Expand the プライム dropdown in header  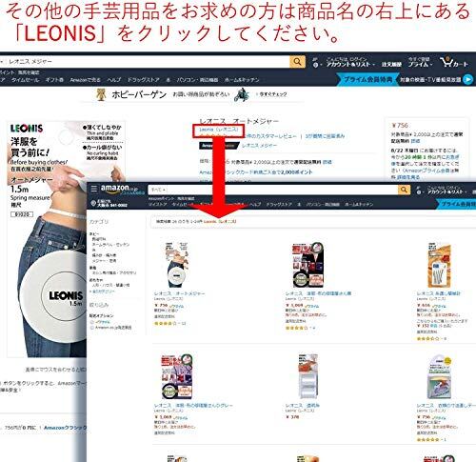[x=420, y=65]
